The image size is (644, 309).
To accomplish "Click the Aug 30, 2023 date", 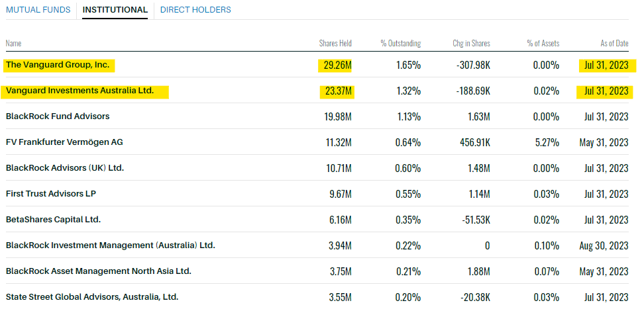I will click(604, 245).
